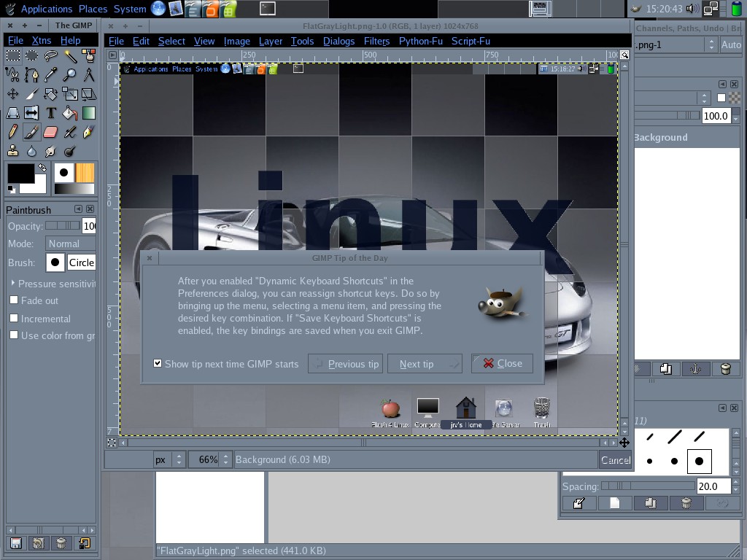Viewport: 747px width, 560px height.
Task: Open the Brushes panel tab menu arrow
Action: tap(722, 408)
